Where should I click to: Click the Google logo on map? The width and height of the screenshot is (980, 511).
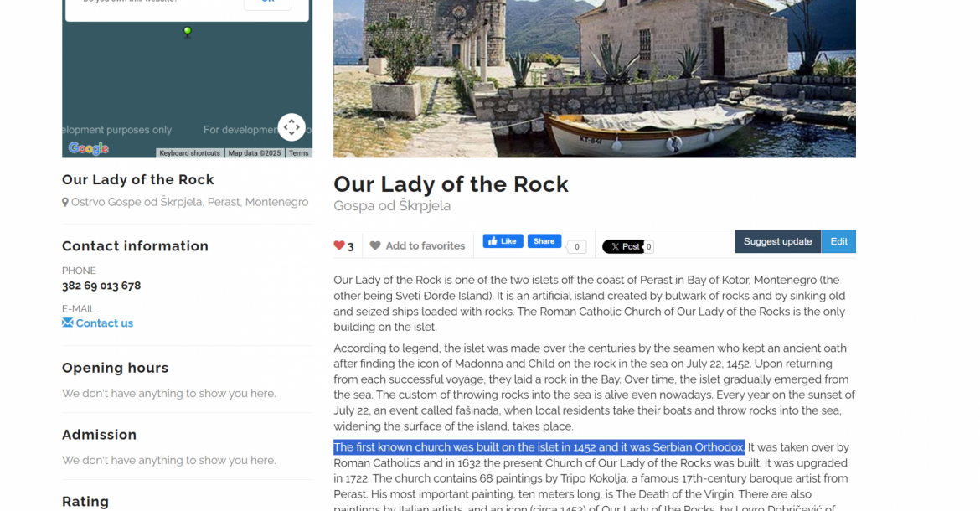(88, 148)
